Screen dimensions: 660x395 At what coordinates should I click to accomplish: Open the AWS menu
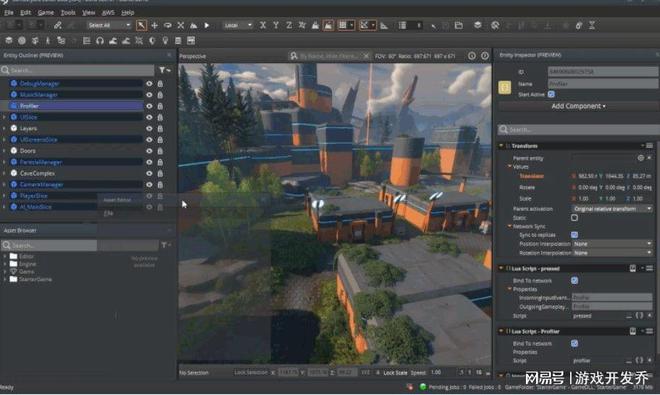point(108,13)
